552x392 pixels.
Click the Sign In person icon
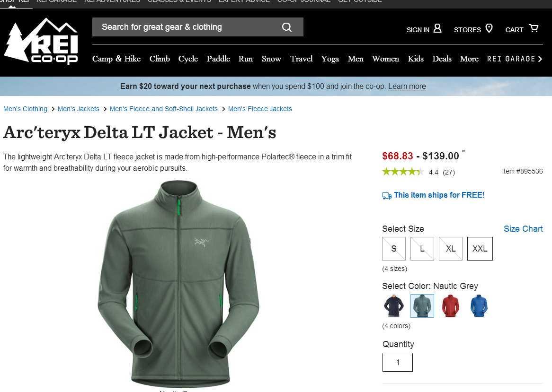pyautogui.click(x=437, y=28)
